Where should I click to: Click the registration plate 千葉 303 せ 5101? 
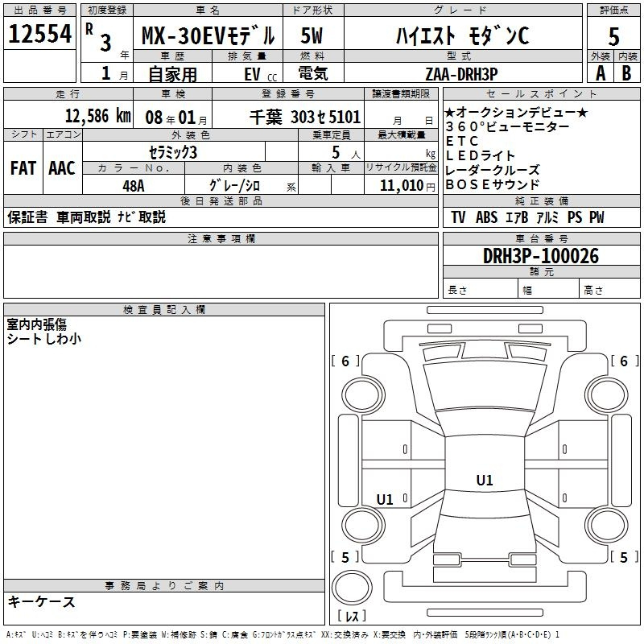point(305,117)
